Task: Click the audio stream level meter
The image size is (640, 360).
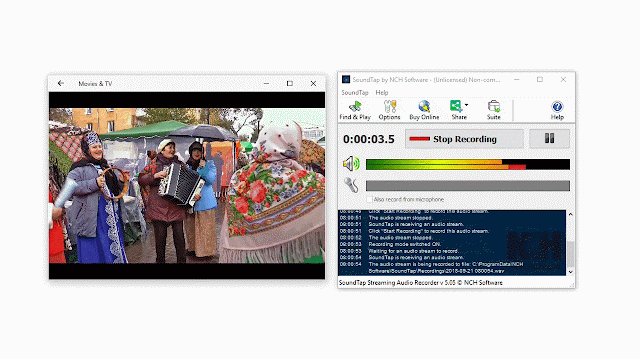Action: tap(468, 164)
